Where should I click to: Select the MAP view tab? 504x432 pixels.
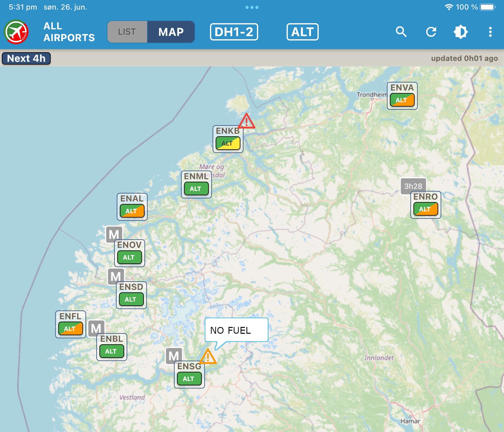click(171, 32)
